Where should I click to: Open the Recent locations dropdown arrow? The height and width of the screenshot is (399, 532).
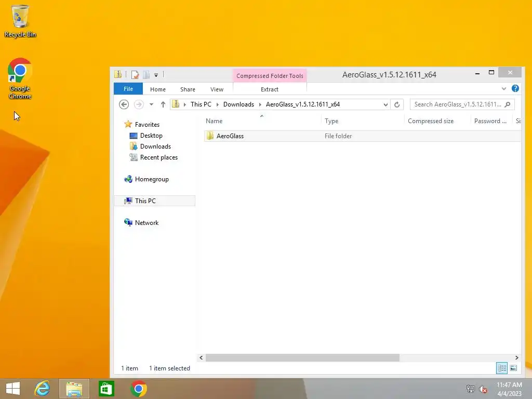[151, 104]
